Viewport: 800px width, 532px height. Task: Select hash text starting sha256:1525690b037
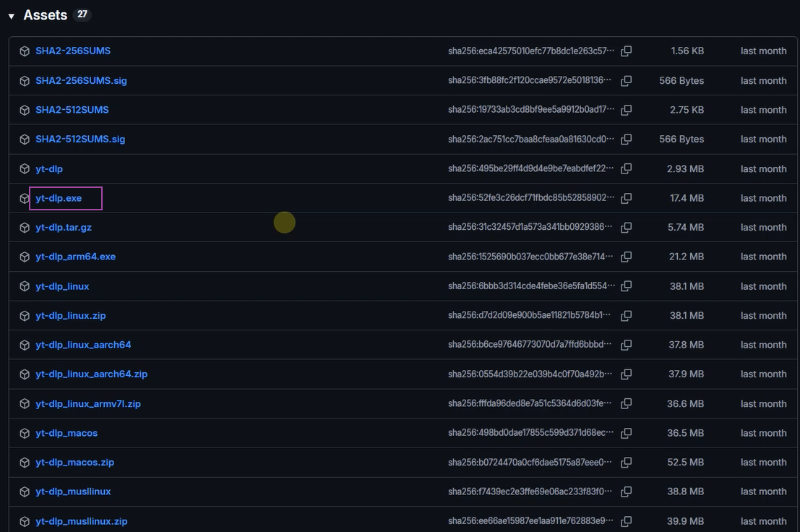pyautogui.click(x=531, y=257)
